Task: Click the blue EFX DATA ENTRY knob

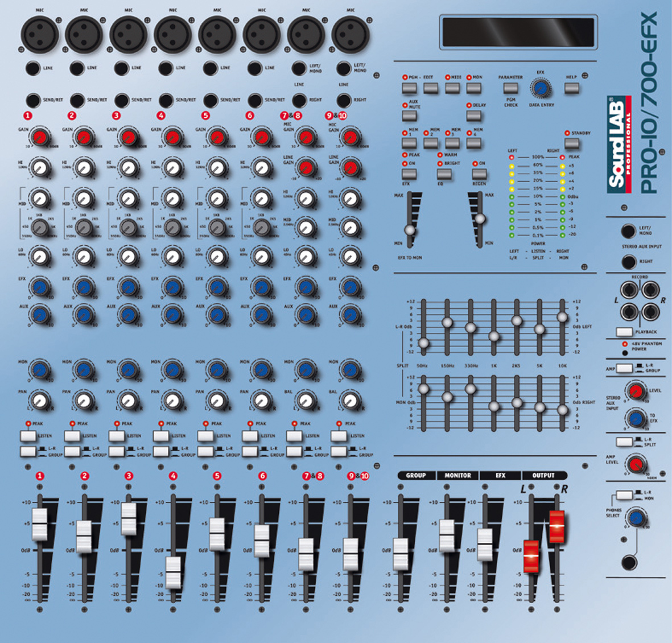Action: [x=541, y=88]
